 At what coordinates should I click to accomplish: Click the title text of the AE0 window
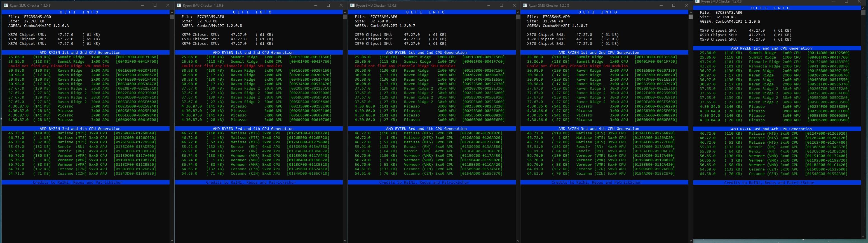click(x=376, y=5)
